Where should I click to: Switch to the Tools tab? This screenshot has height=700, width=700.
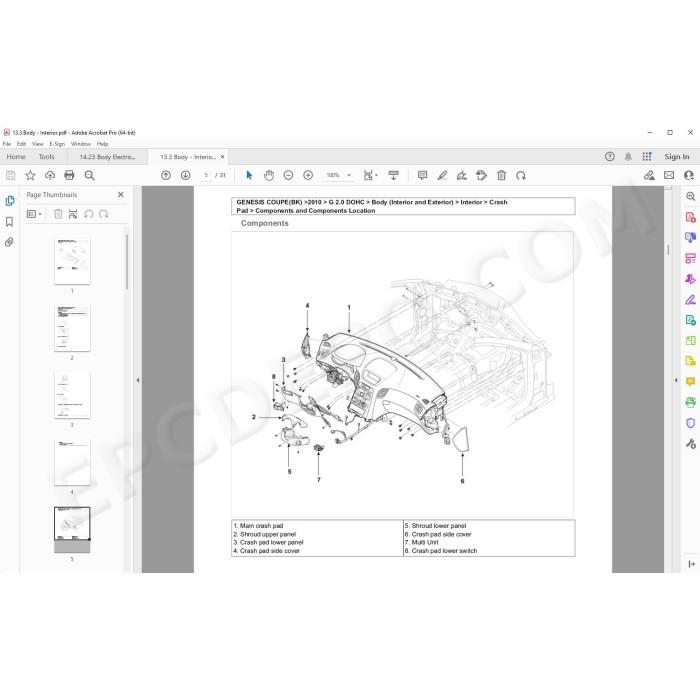46,157
